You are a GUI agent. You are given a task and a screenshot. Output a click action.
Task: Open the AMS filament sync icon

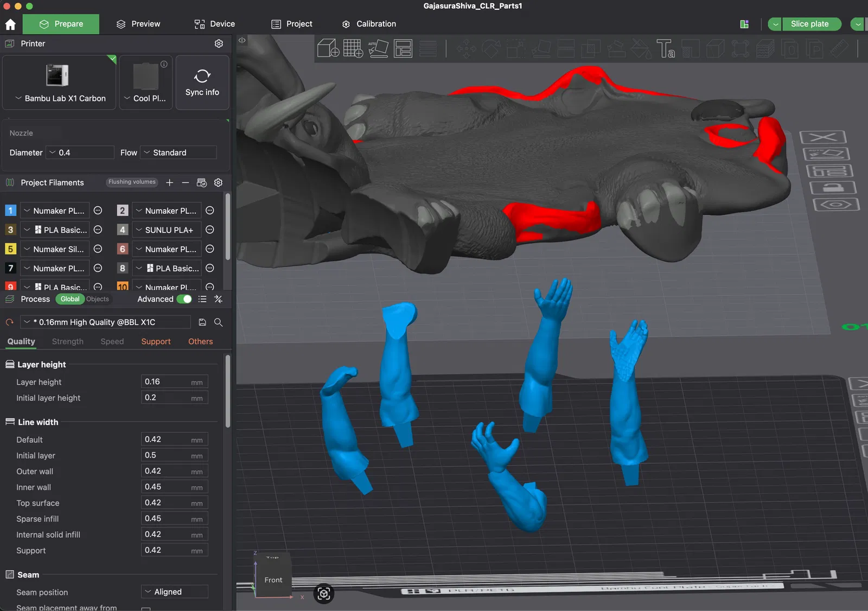[x=202, y=183]
